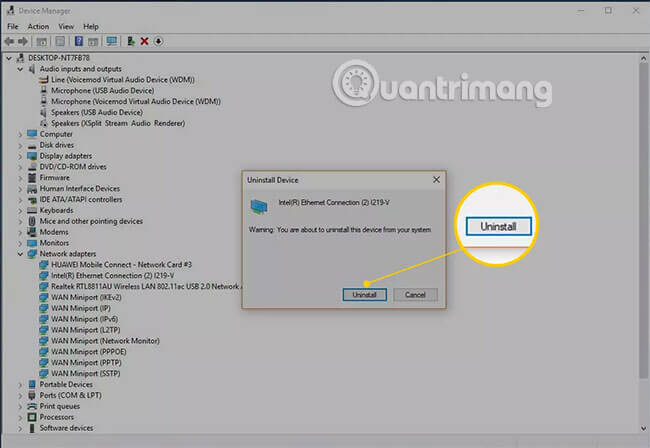Click the Back arrow in the toolbar
The width and height of the screenshot is (650, 448).
[9, 41]
